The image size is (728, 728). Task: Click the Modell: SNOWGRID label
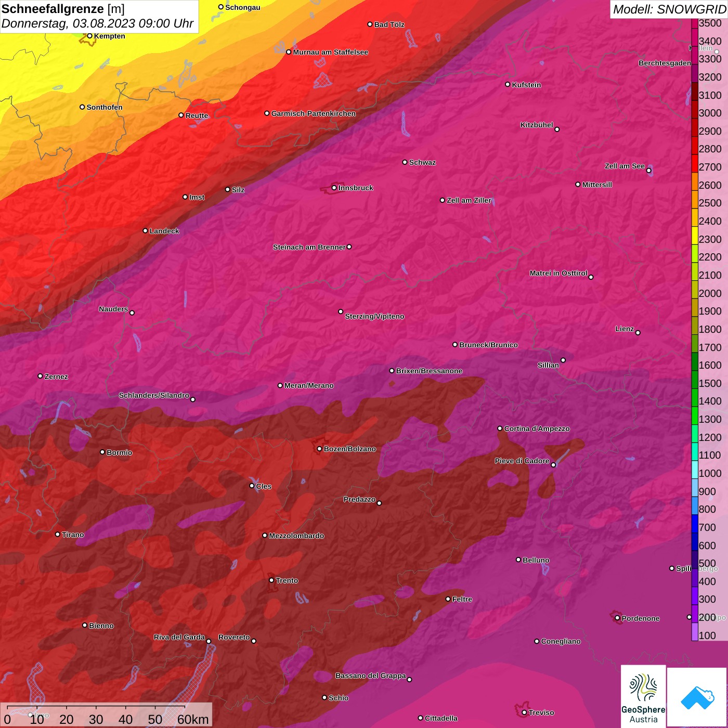[669, 9]
